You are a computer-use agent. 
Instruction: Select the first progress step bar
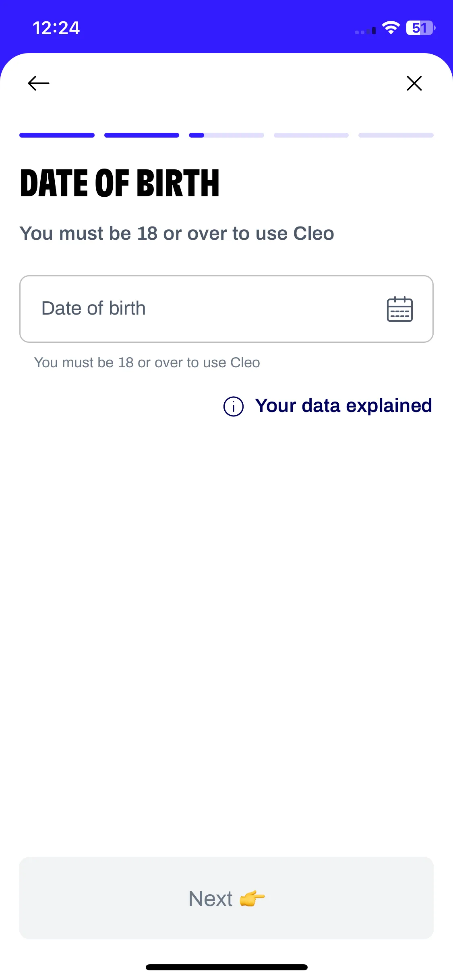(57, 135)
